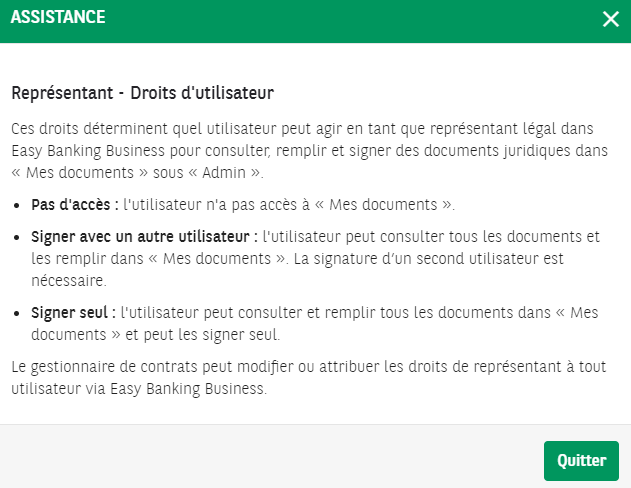The height and width of the screenshot is (488, 631).
Task: Close the Assistance dialog with the X icon
Action: (x=610, y=19)
